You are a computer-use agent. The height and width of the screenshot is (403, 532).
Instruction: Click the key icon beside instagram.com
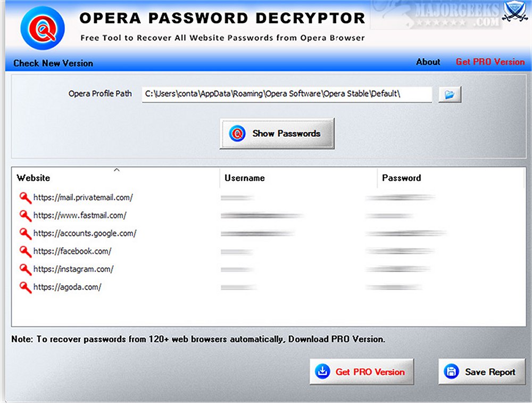(x=25, y=269)
